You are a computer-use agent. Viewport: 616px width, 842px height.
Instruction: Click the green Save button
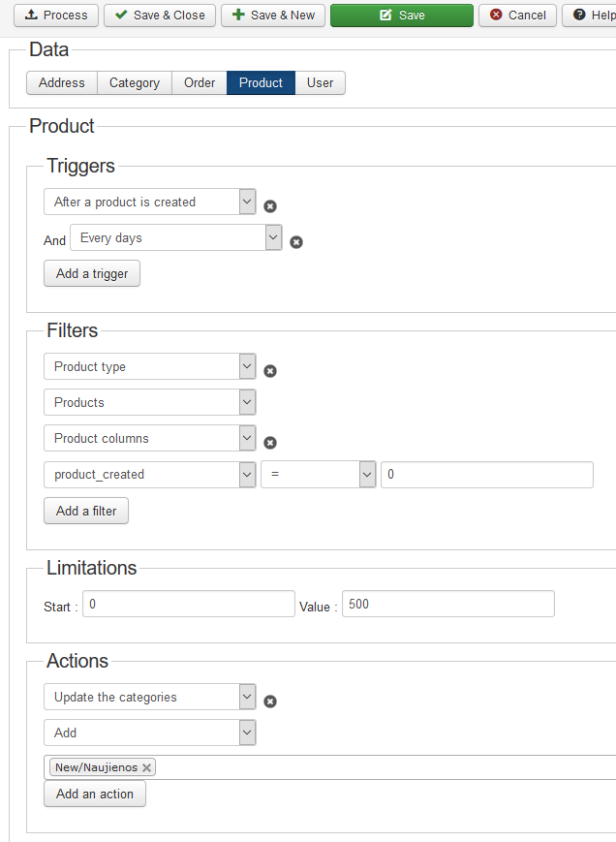[401, 16]
